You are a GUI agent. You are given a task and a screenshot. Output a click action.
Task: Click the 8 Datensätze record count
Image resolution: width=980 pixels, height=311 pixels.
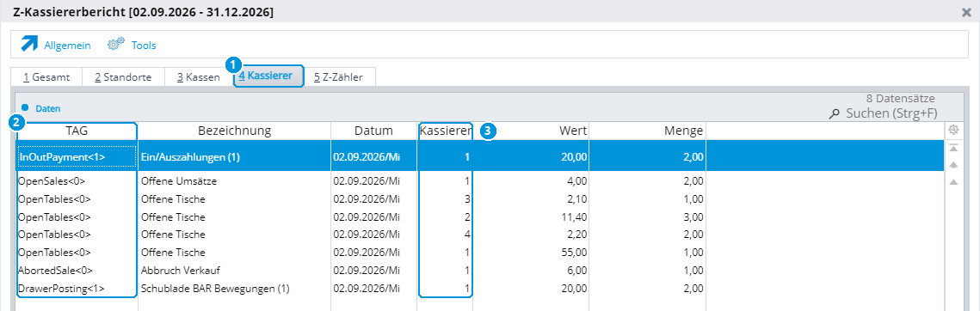click(901, 98)
